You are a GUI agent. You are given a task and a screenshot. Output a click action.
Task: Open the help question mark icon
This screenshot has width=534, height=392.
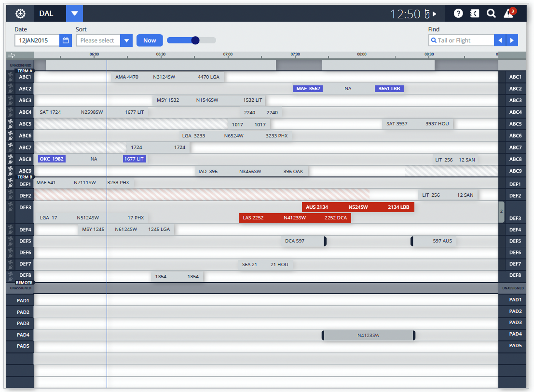tap(458, 14)
